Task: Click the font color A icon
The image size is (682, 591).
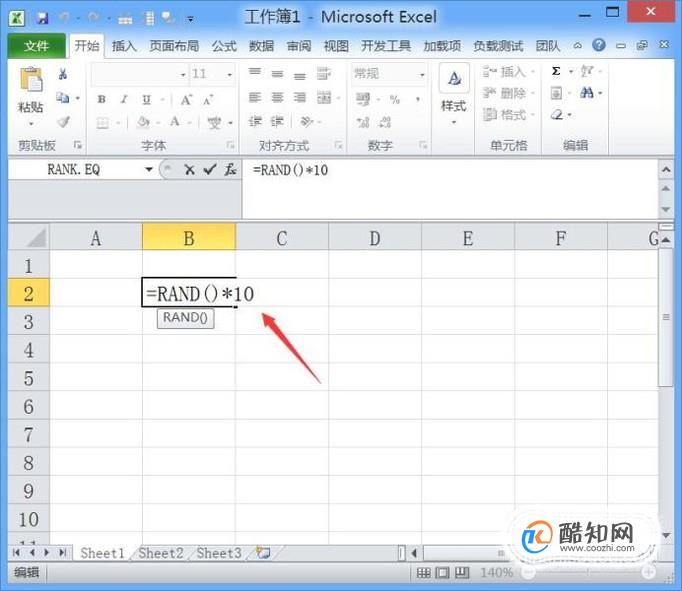Action: click(x=175, y=122)
